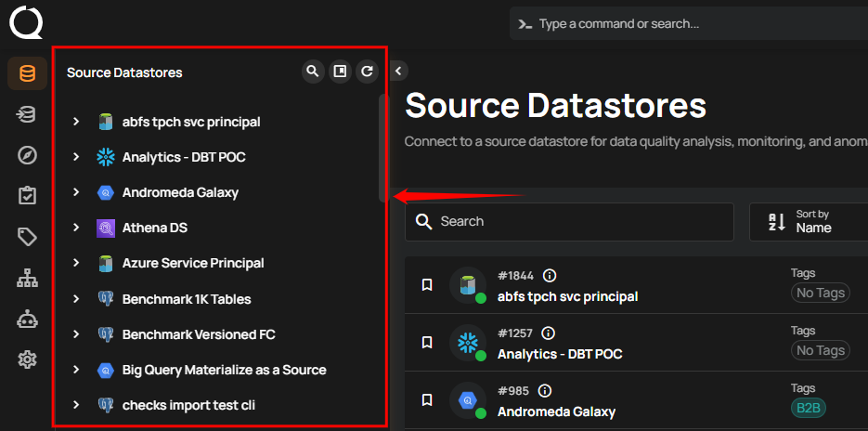Focus the datastore Search field
The image size is (868, 431).
click(569, 222)
